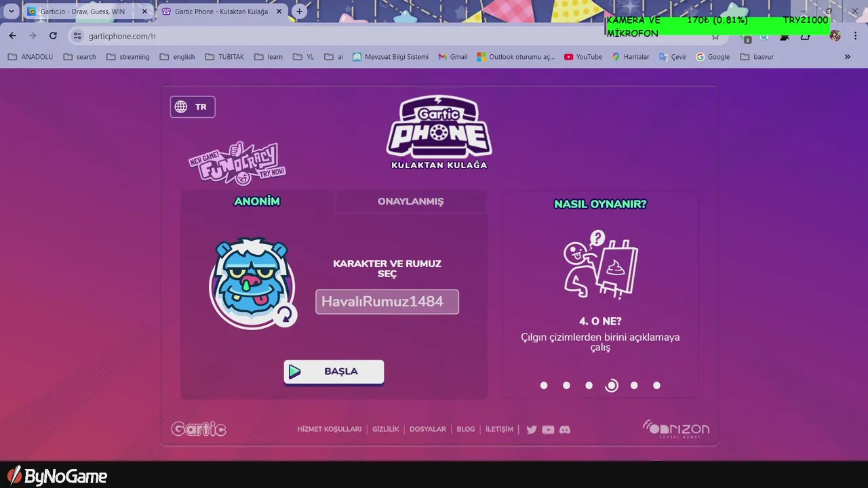The width and height of the screenshot is (868, 488).
Task: Switch to the ONAYLANMIŞ tab
Action: (x=410, y=201)
